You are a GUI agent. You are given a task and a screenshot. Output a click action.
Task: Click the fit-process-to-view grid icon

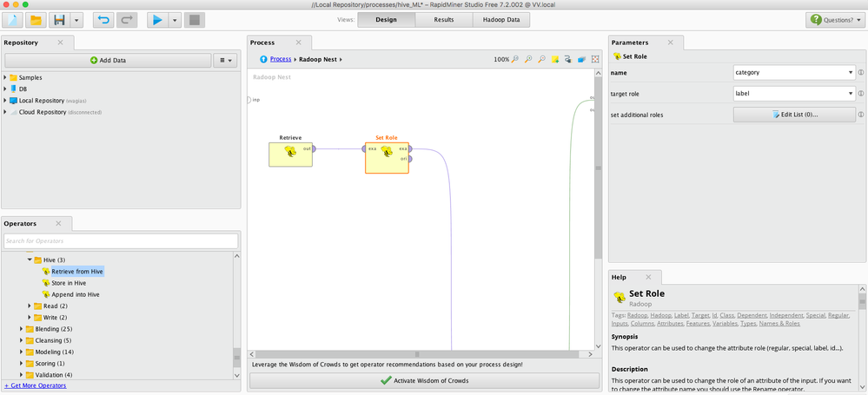[x=595, y=59]
